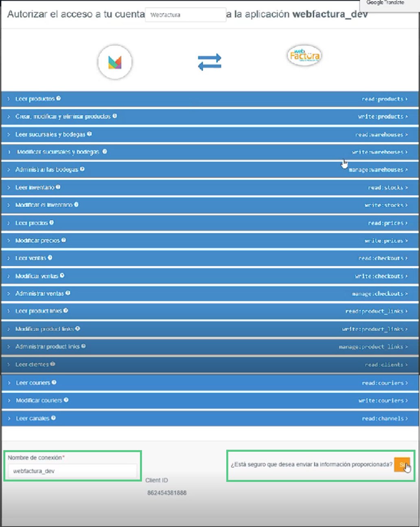Confirm sending by clicking the orange Sí button
The image size is (420, 527).
click(x=402, y=465)
